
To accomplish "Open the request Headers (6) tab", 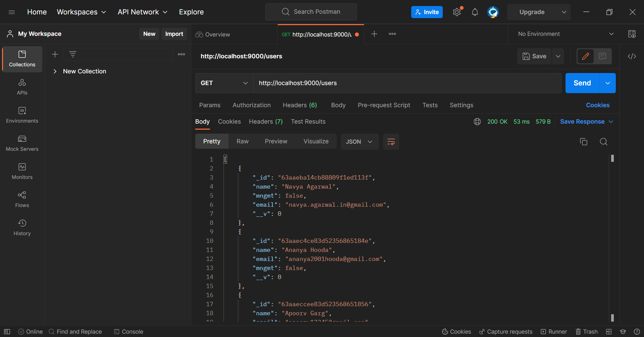I will click(x=300, y=105).
